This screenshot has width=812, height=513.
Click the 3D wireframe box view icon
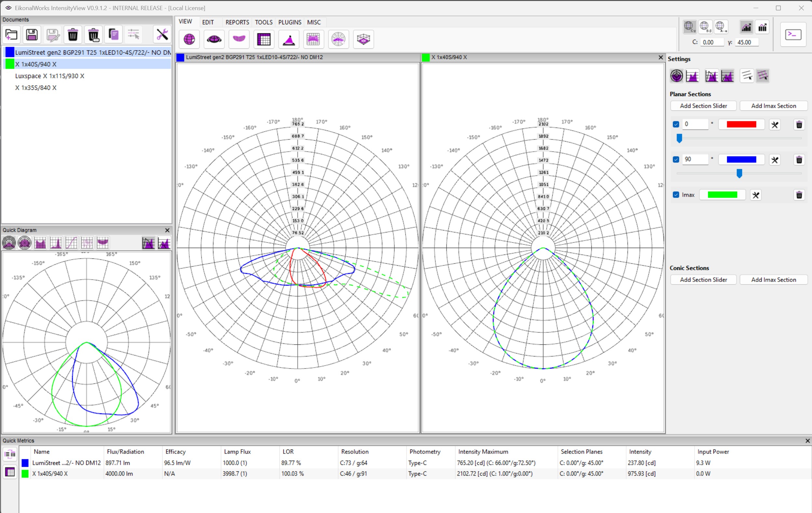tap(363, 39)
